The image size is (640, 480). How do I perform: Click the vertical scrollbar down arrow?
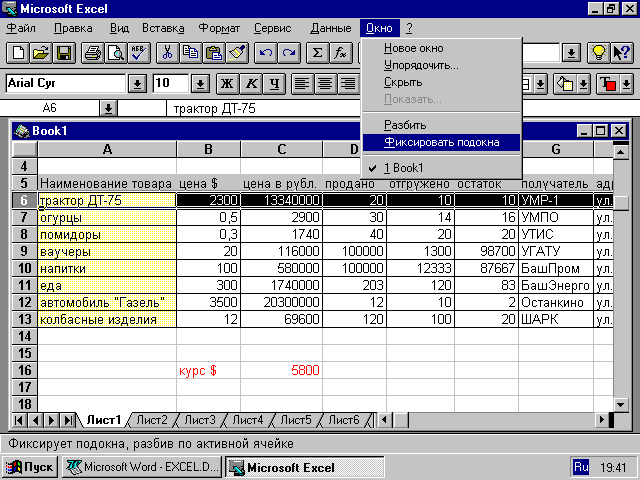[x=620, y=404]
